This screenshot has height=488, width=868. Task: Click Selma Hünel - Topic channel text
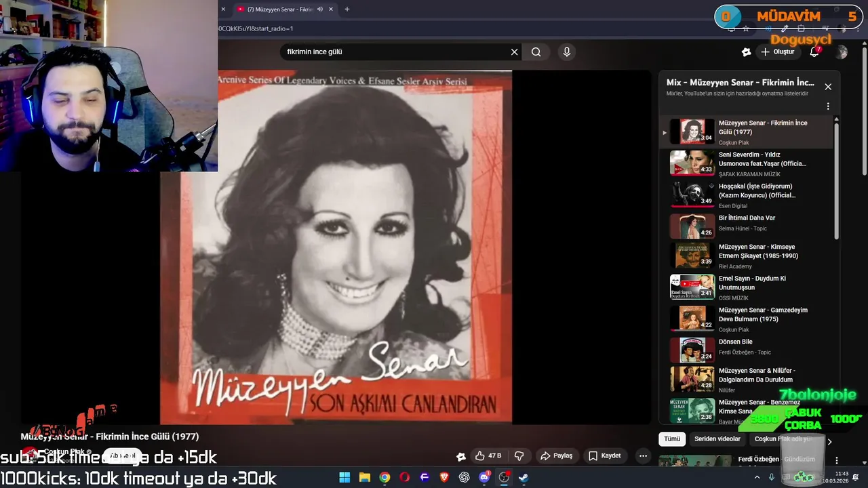pos(743,228)
